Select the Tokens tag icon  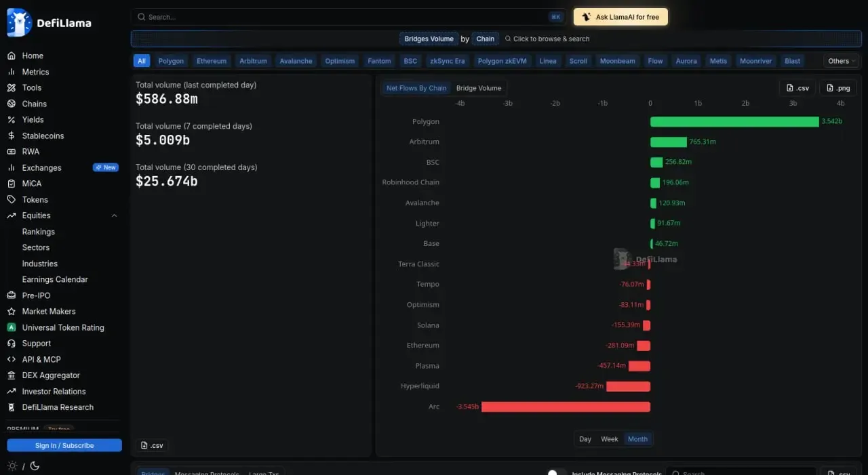coord(11,199)
